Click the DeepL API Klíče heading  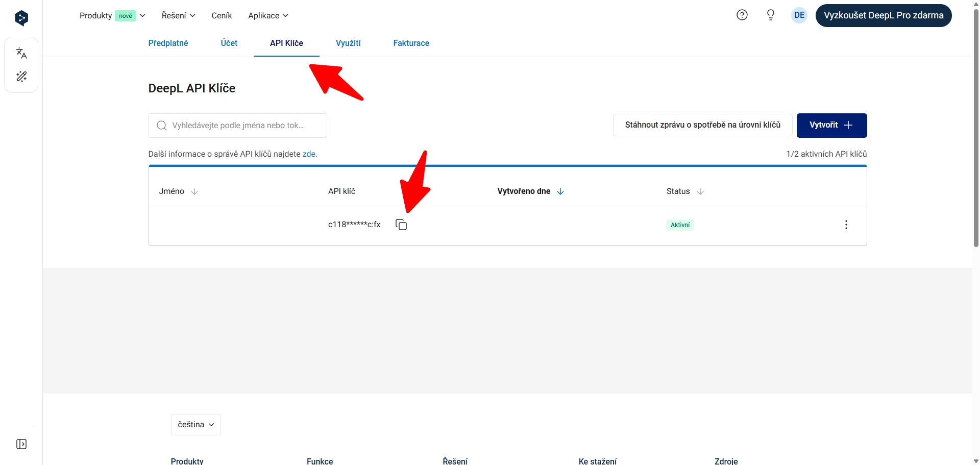coord(192,88)
